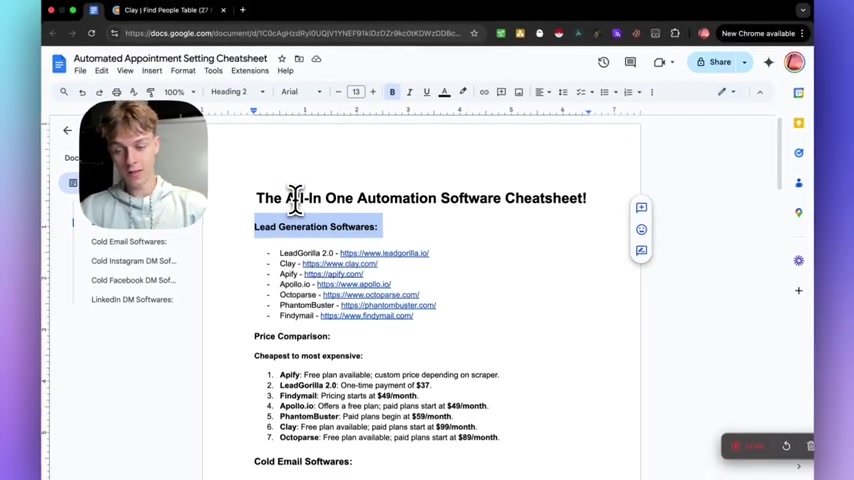Insert an image from toolbar

click(519, 92)
